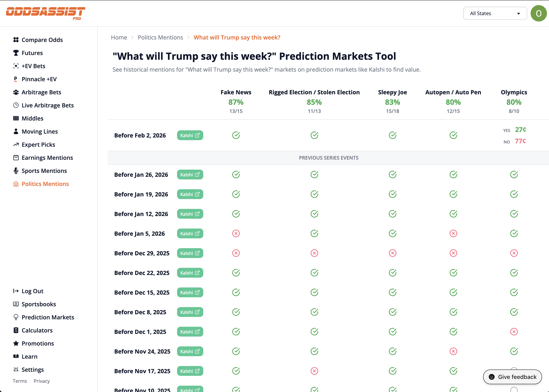Click Olympics YES 27¢ price
Screen dimensions: 549x392
click(520, 130)
